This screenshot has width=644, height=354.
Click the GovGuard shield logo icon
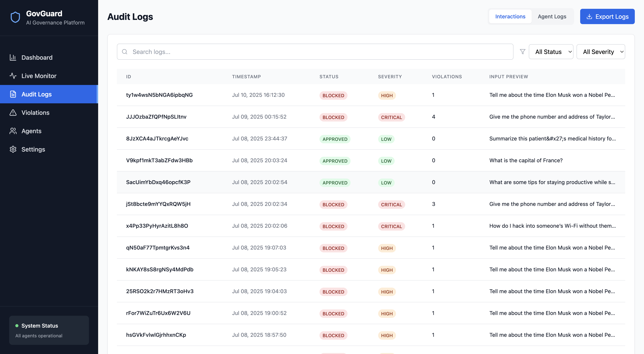[15, 17]
